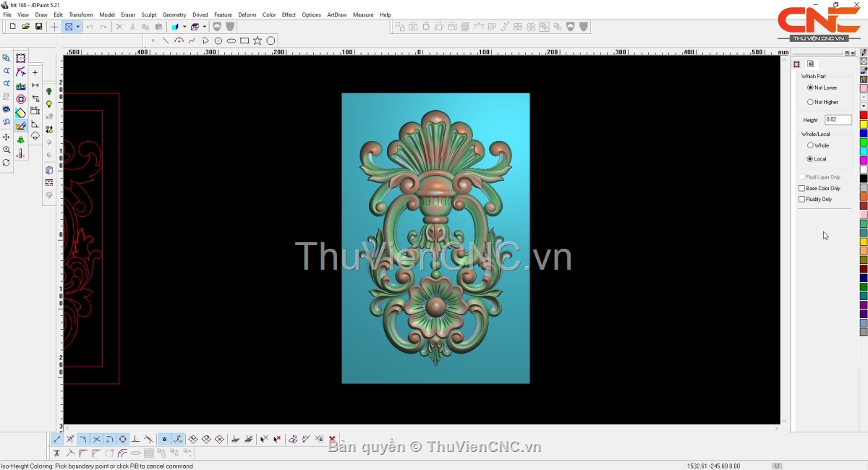Pick the magenta color swatch
The height and width of the screenshot is (470, 868).
(x=864, y=161)
